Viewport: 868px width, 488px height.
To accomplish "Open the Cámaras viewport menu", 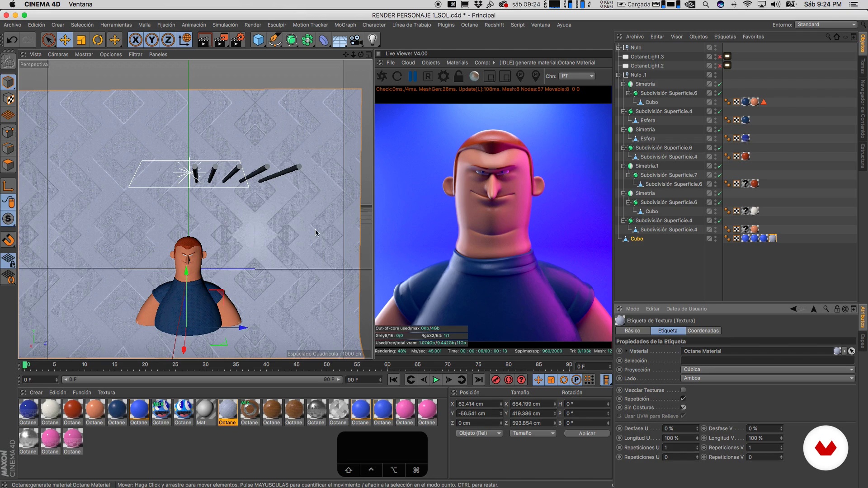I will (x=58, y=54).
